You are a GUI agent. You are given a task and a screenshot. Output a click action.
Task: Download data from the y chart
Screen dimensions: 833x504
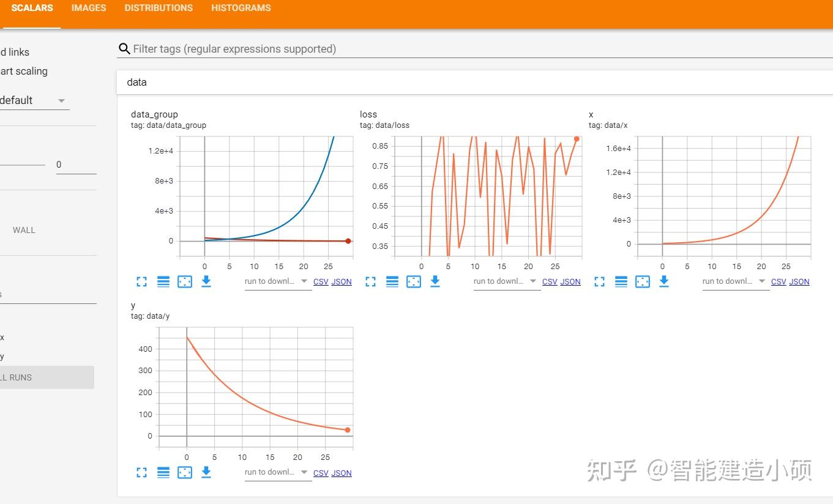(x=206, y=472)
